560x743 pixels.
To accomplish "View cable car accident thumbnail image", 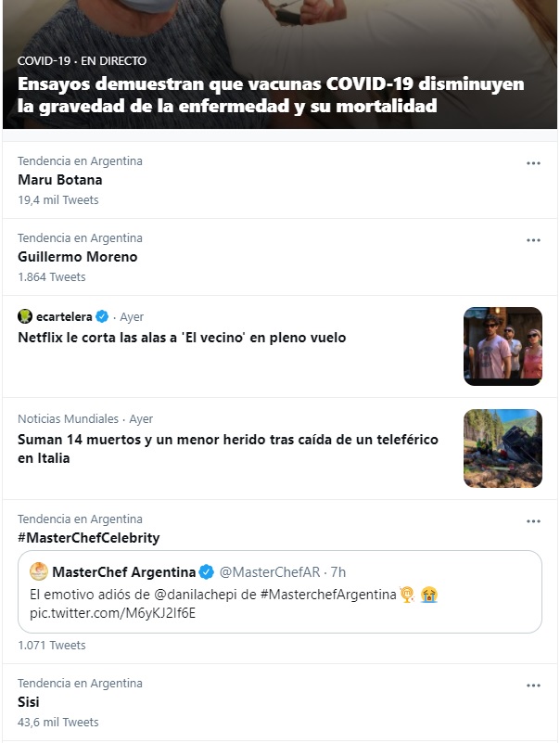I will 503,448.
